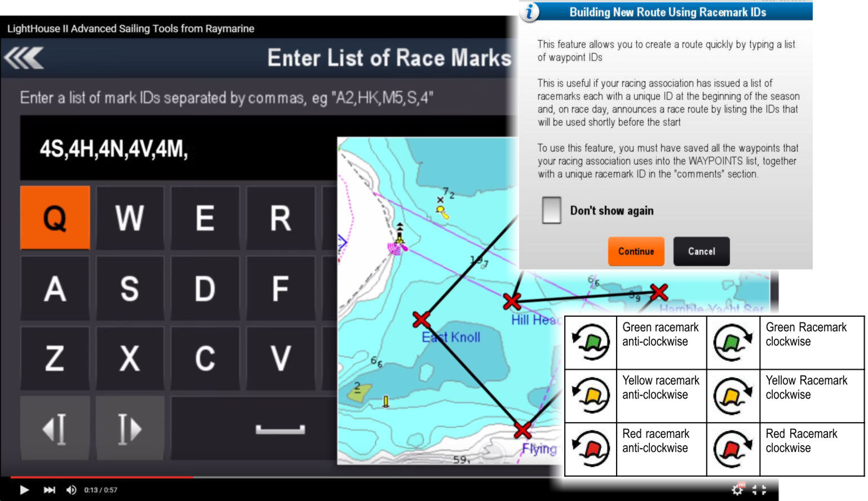This screenshot has width=868, height=501.
Task: Click the video title LightHouse II Advanced Sailing Tools
Action: pyautogui.click(x=131, y=29)
